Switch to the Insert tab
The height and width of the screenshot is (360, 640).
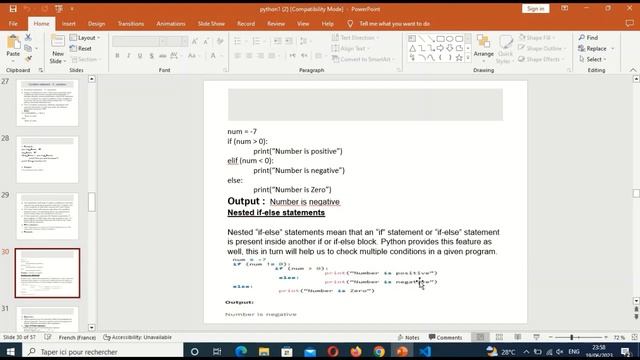coord(69,24)
